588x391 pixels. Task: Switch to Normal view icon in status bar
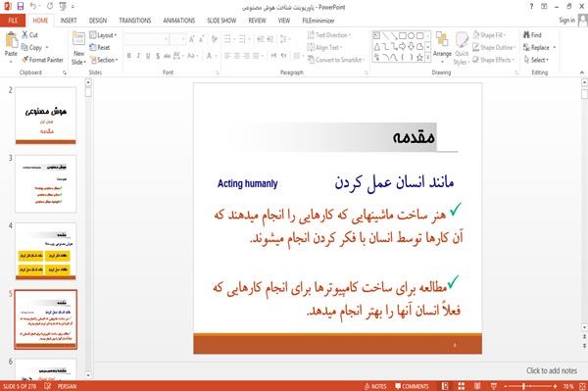point(445,386)
